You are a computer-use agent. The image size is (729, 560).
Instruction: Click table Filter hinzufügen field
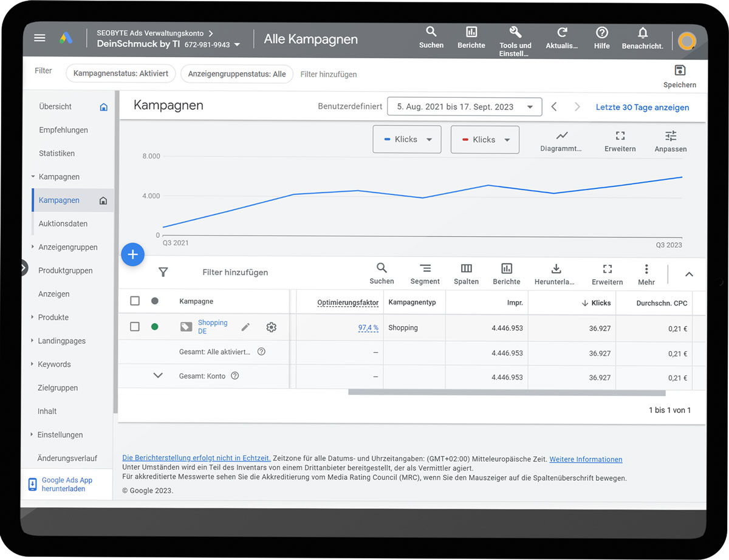235,272
